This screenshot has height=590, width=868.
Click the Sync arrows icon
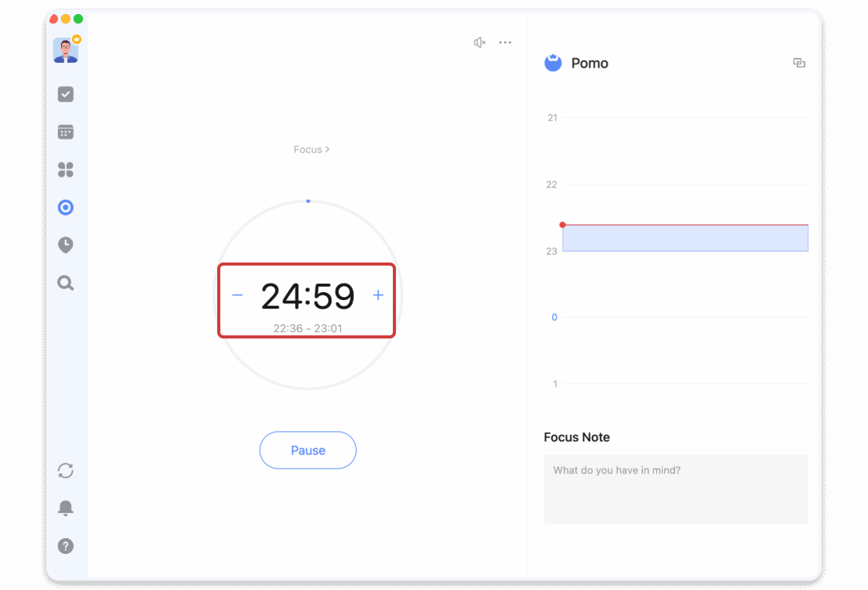[66, 470]
